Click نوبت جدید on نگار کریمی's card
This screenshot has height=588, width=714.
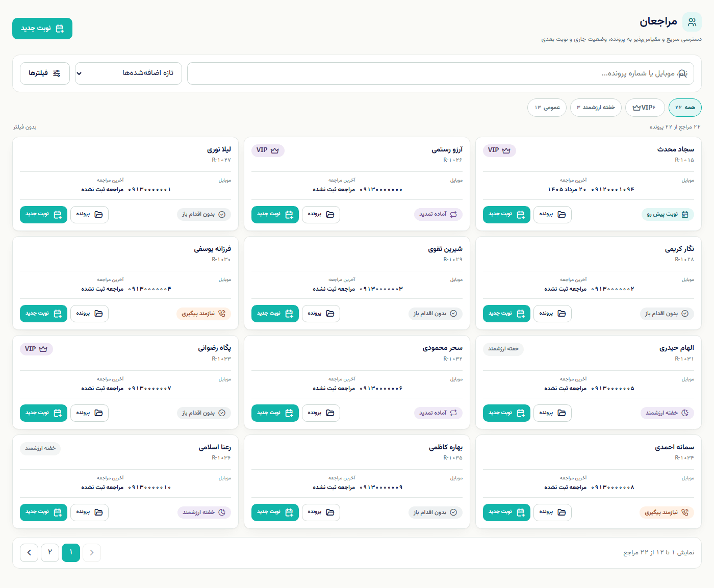tap(506, 314)
